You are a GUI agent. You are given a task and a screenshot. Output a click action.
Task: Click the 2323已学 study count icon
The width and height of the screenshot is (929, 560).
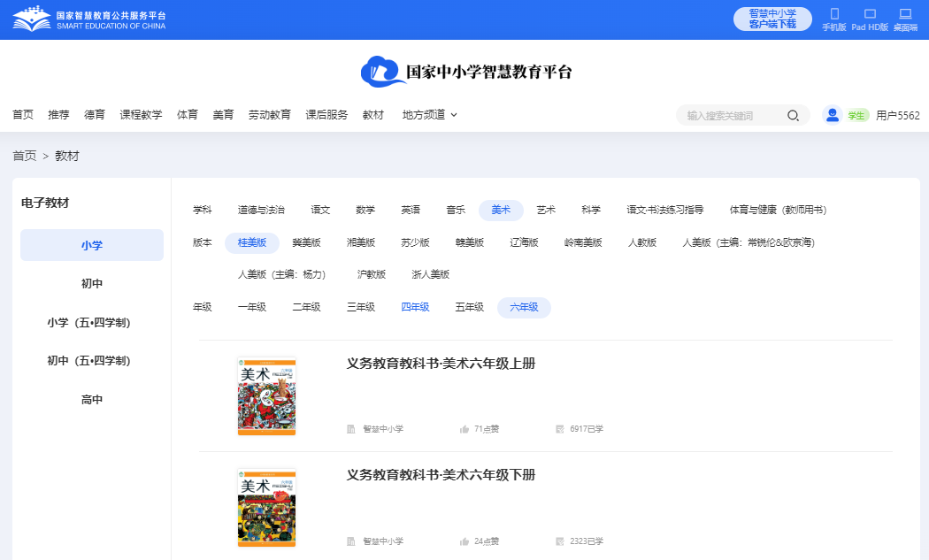click(560, 541)
